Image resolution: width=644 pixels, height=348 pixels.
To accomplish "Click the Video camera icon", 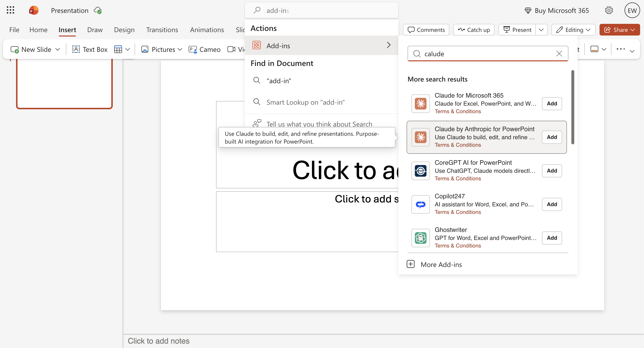I will click(x=231, y=49).
